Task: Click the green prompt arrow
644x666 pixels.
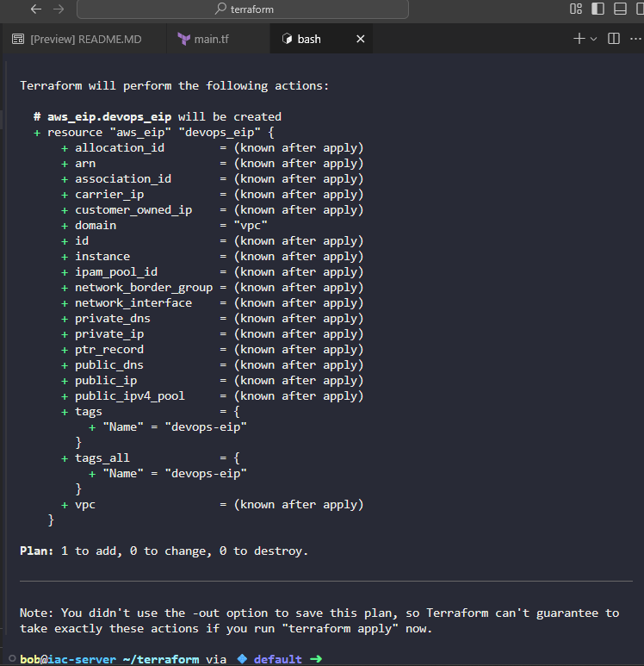Action: [x=315, y=659]
